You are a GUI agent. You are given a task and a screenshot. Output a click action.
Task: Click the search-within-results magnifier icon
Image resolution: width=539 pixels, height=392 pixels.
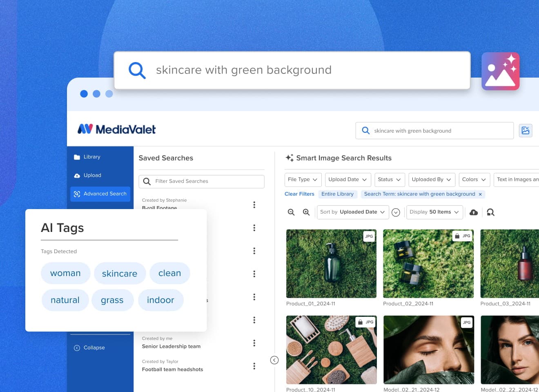(x=490, y=212)
